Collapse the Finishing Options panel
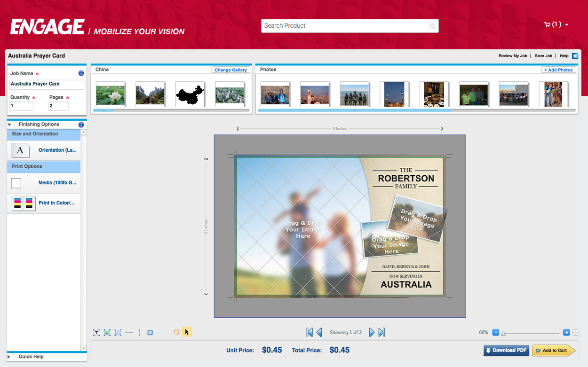Screen dimensions: 588x367 point(9,125)
